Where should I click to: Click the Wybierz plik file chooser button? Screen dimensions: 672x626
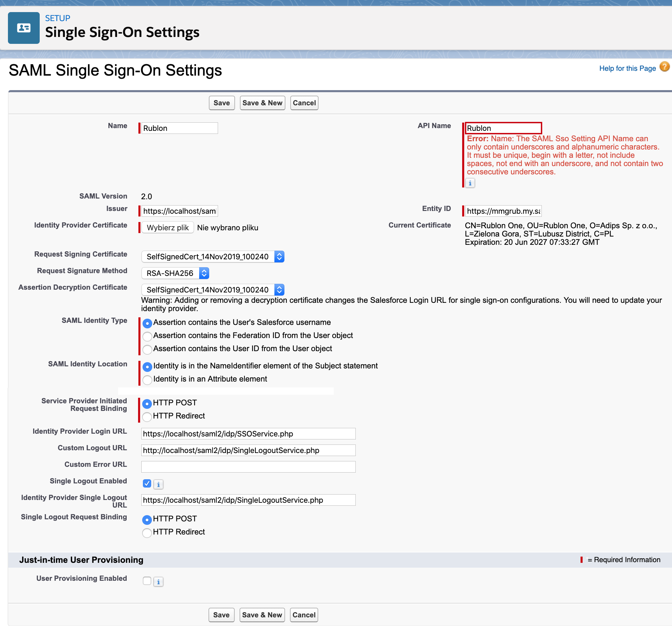(x=168, y=228)
